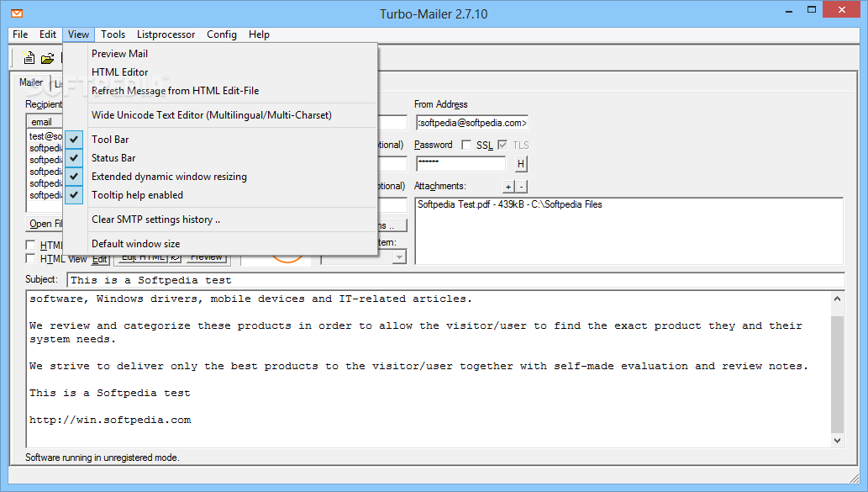Click the message body scrollbar up arrow
Screen dimensions: 868x492
tap(837, 299)
